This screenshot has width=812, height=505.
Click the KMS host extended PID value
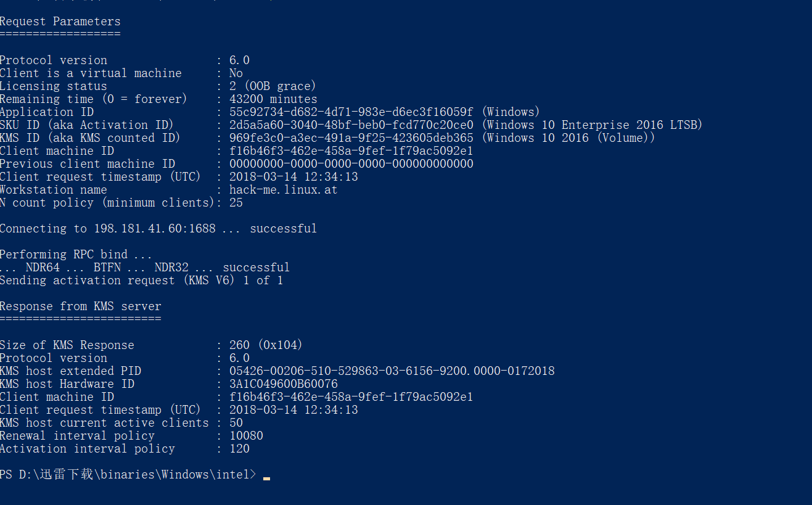pos(392,371)
